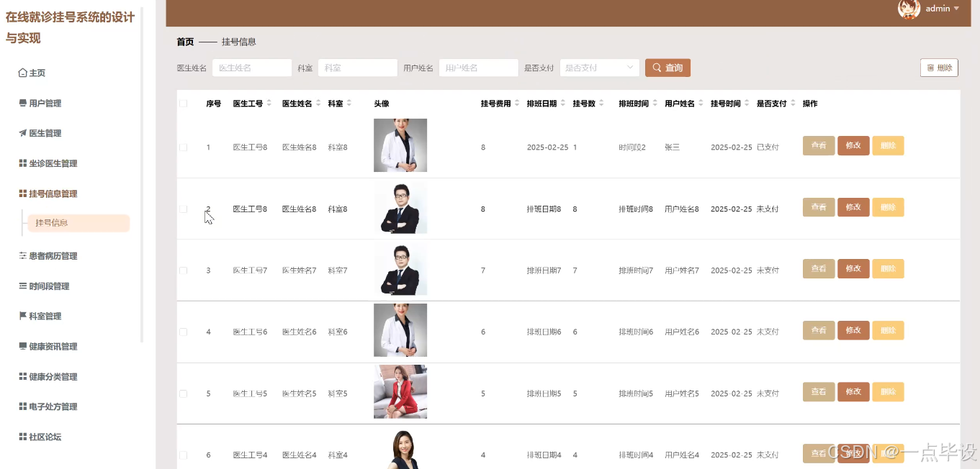Toggle the select-all checkbox in table header
Screen dimensions: 980x469
183,103
